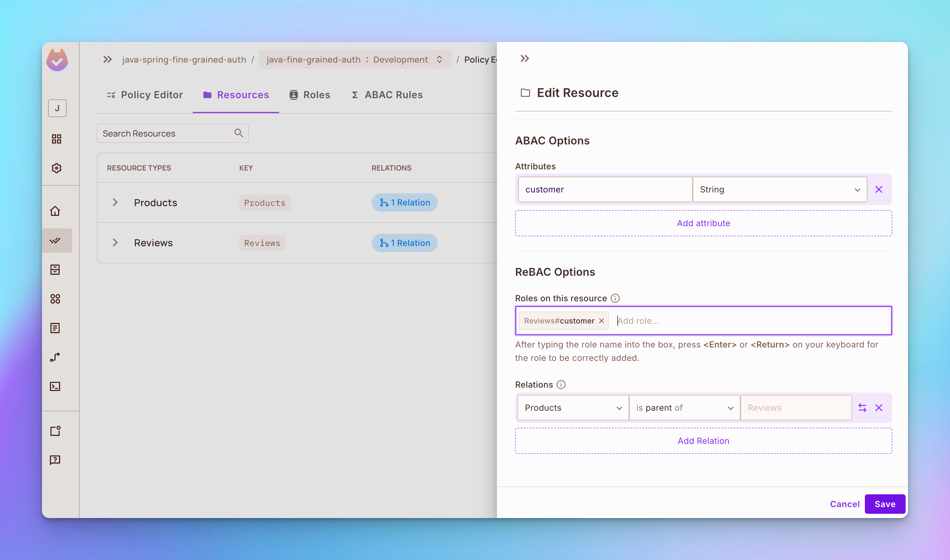Open the environment selector Development dropdown
The height and width of the screenshot is (560, 950).
[x=355, y=59]
